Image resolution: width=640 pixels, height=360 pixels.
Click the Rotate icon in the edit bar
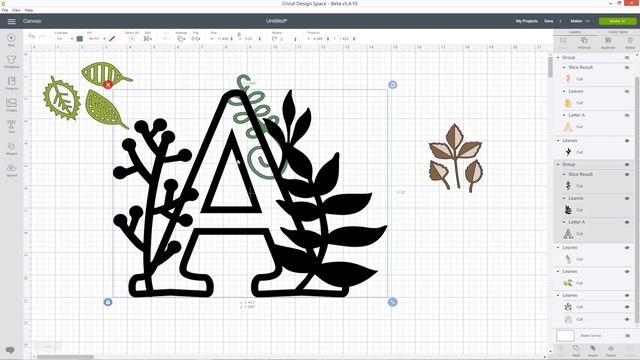(274, 39)
